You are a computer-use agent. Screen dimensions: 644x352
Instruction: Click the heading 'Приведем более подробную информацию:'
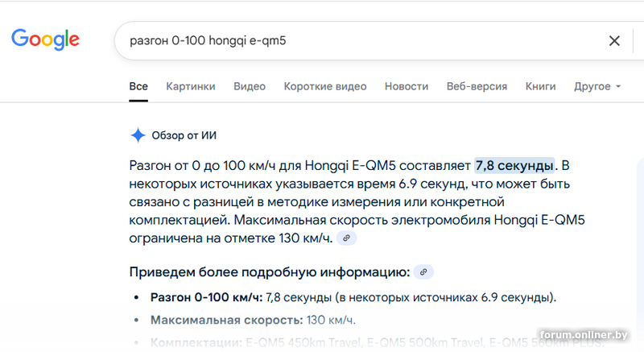pos(270,272)
